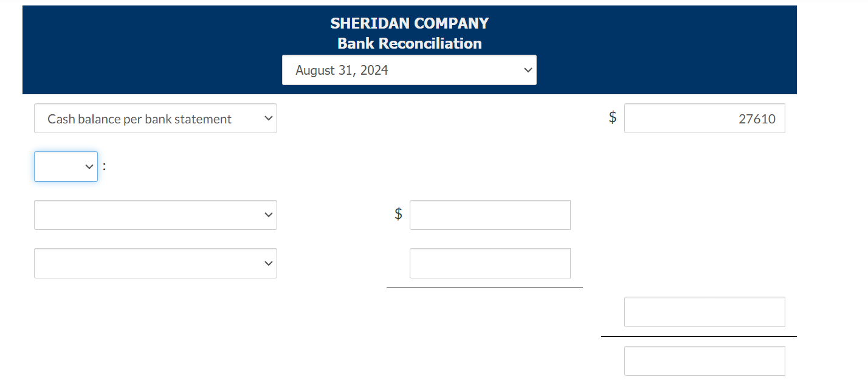Click the chevron on the bank statement dropdown
Image resolution: width=868 pixels, height=383 pixels.
[x=268, y=118]
